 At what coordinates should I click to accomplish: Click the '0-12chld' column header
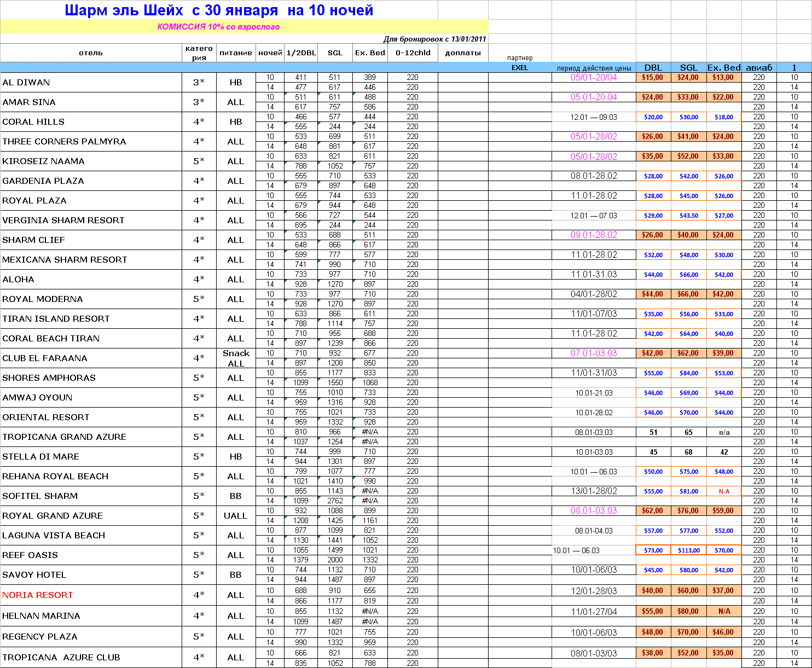tap(413, 53)
